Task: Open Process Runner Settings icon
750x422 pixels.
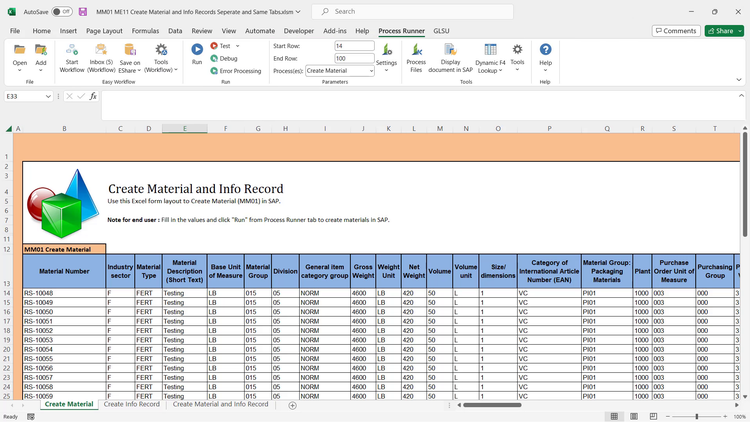Action: 386,49
